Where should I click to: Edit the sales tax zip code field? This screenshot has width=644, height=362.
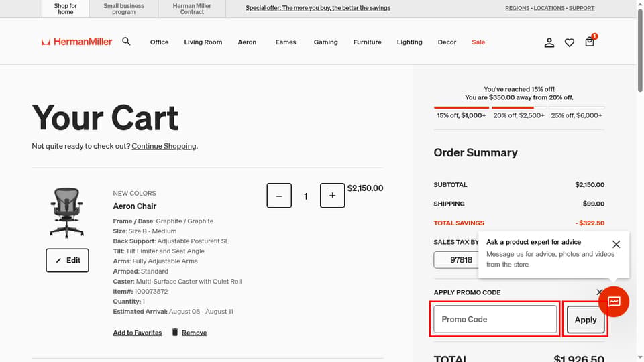[x=457, y=260]
